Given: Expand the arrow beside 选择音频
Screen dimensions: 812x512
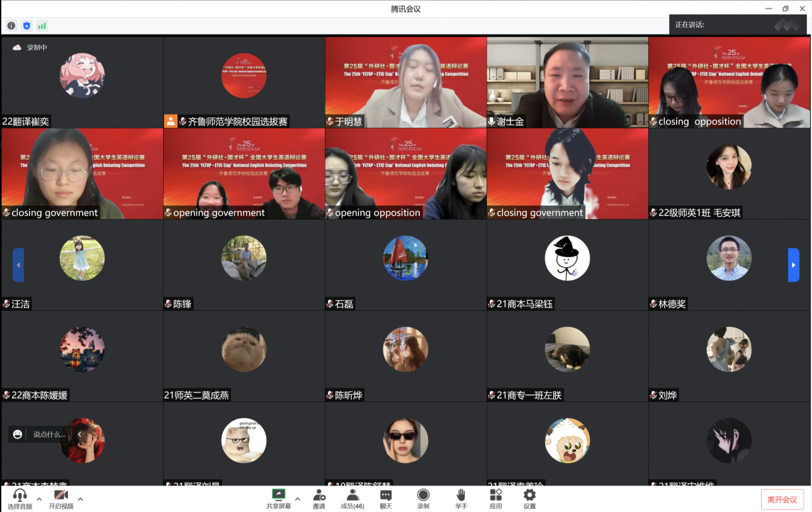Looking at the screenshot, I should [39, 499].
